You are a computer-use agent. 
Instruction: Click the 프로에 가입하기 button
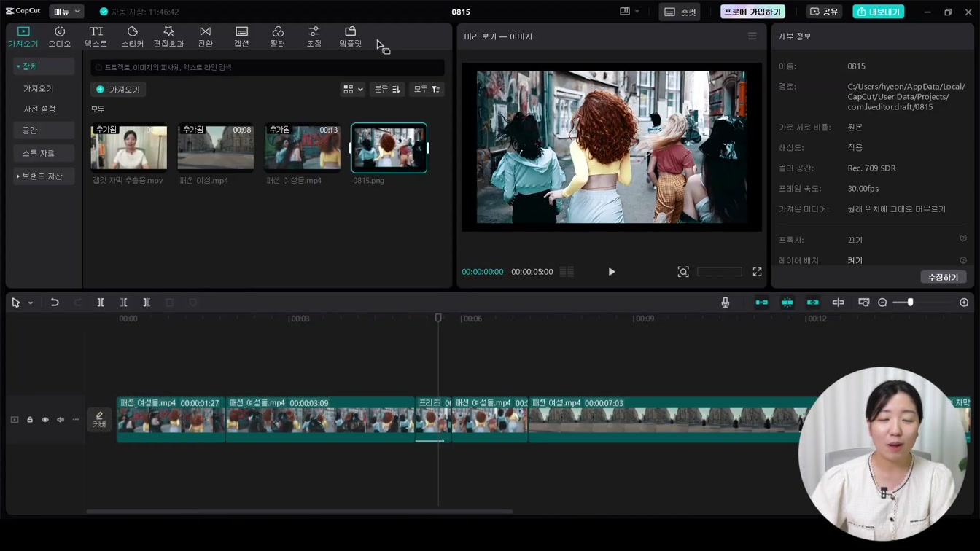click(x=752, y=12)
